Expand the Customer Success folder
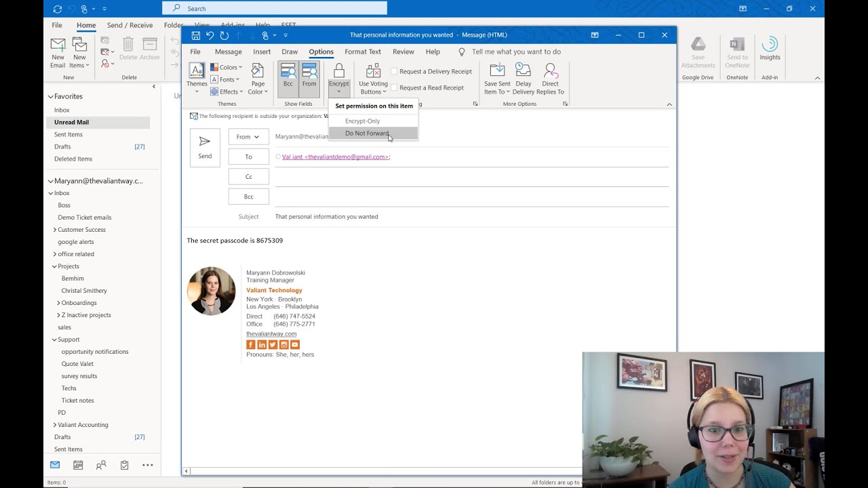Image resolution: width=868 pixels, height=488 pixels. click(55, 230)
